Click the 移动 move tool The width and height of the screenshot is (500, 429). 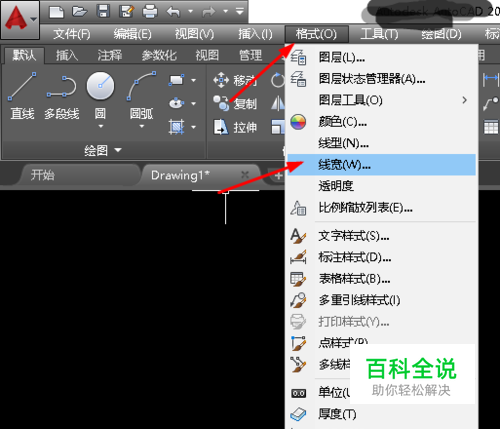[x=235, y=80]
